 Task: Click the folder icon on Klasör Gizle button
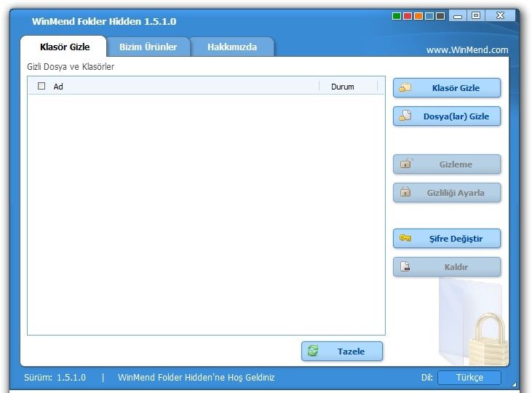[405, 87]
